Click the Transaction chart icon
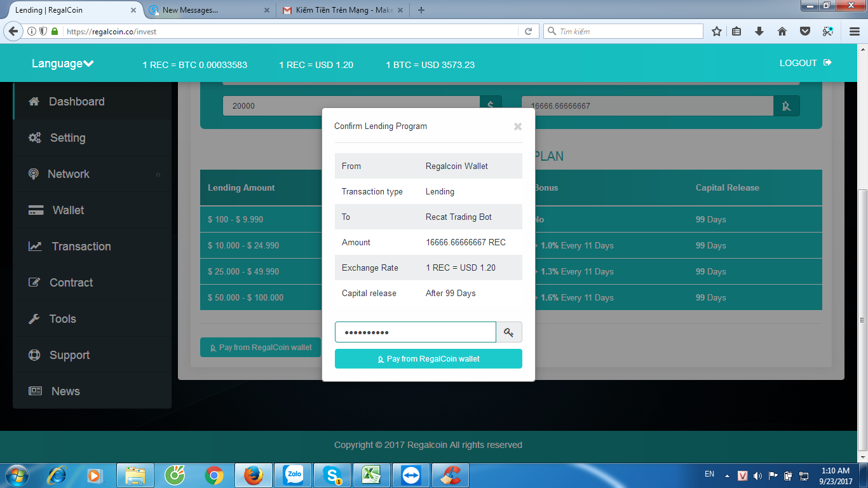Image resolution: width=868 pixels, height=488 pixels. [x=36, y=247]
